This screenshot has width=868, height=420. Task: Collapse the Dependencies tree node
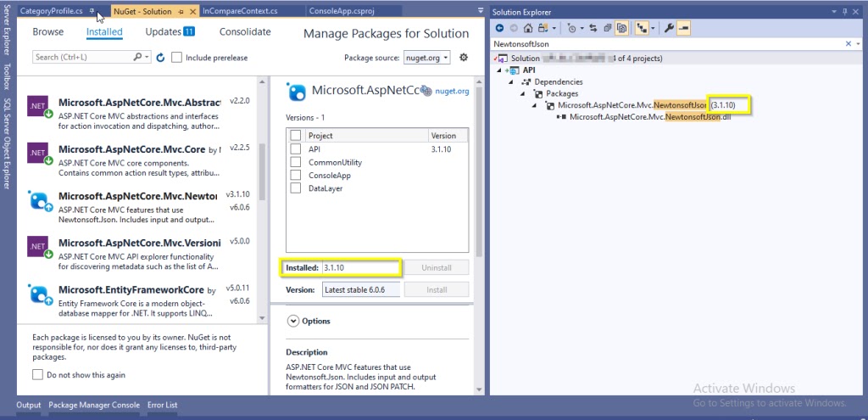pyautogui.click(x=511, y=82)
